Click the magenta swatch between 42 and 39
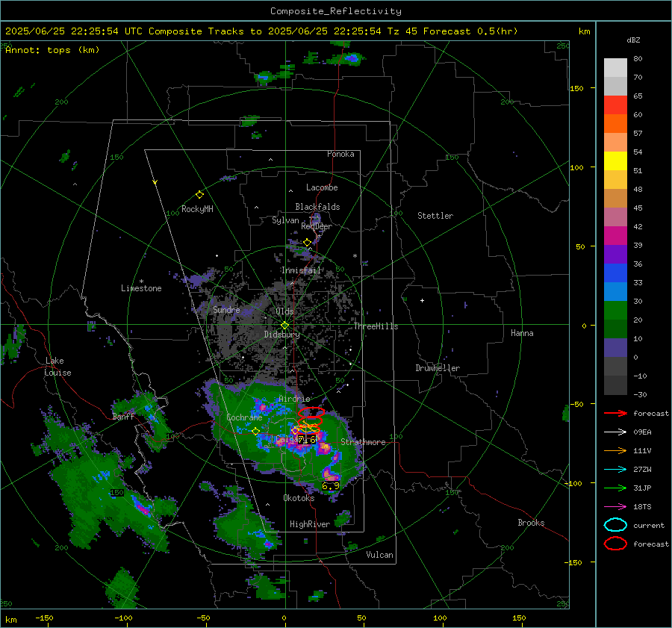The image size is (672, 628). [615, 235]
